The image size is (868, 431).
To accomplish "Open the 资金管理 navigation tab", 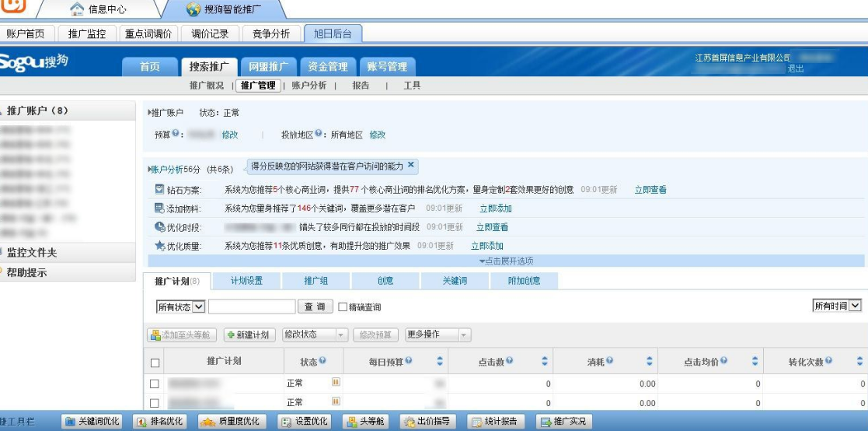I will tap(328, 67).
